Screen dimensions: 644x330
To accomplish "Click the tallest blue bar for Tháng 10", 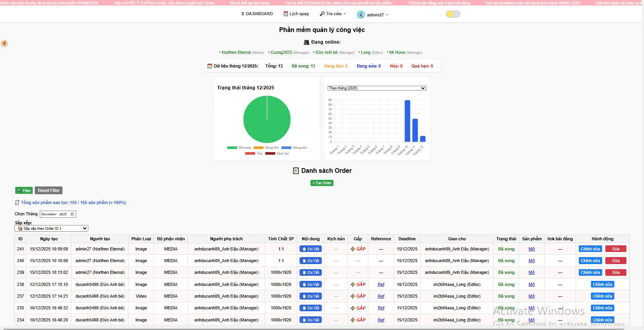I will (x=407, y=121).
